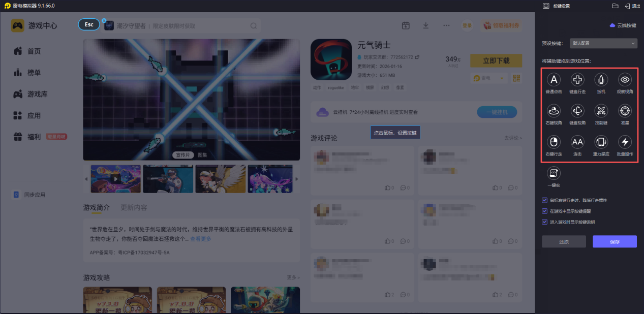This screenshot has height=314, width=644.
Task: Select the 观察视角 eye key icon
Action: (x=625, y=80)
